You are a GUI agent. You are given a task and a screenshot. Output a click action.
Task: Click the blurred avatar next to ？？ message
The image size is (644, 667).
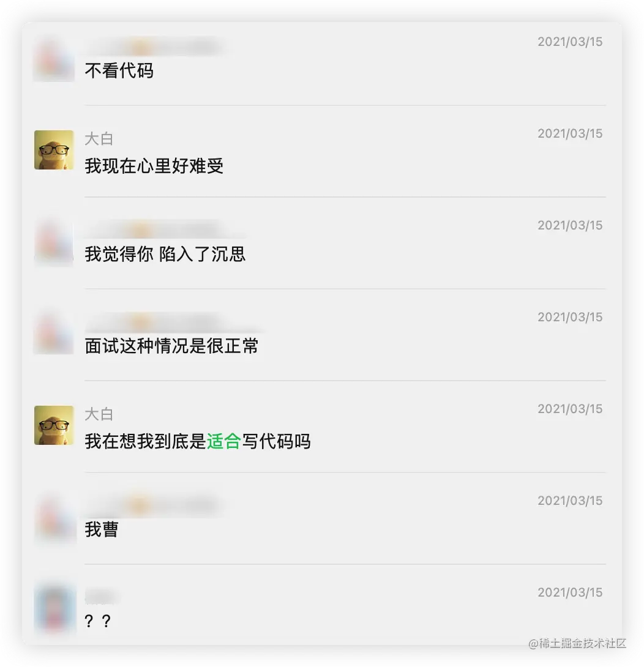(54, 609)
